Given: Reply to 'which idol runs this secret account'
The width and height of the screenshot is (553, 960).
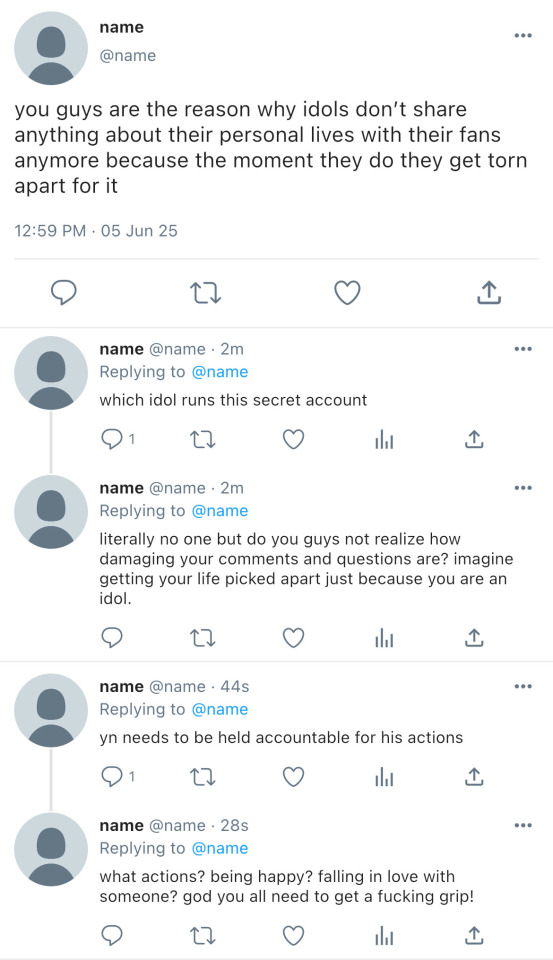Looking at the screenshot, I should [x=111, y=439].
